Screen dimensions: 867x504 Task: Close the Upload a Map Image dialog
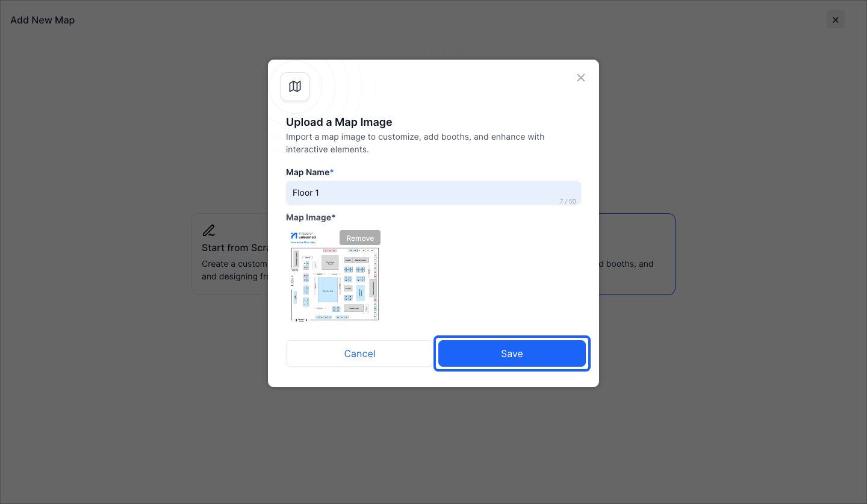pos(581,78)
